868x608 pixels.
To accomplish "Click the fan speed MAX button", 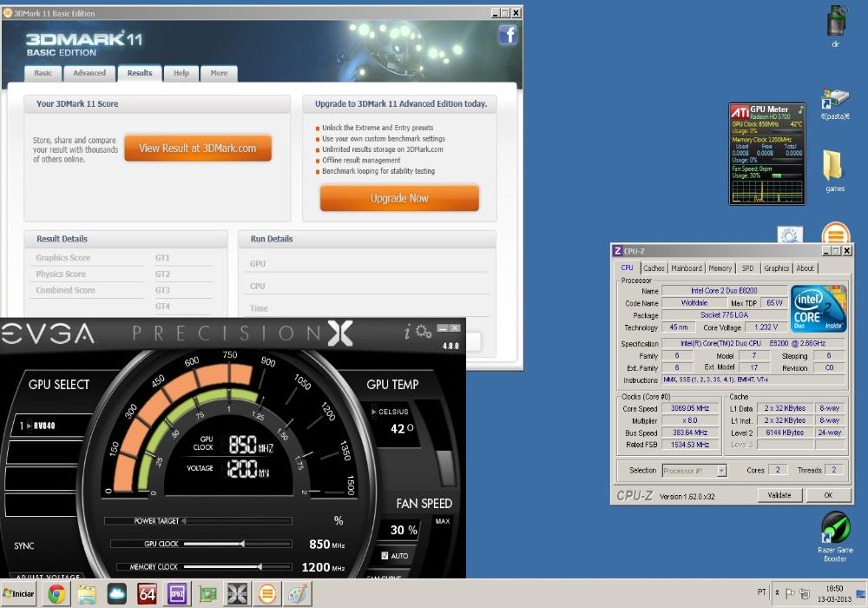I will (x=443, y=521).
